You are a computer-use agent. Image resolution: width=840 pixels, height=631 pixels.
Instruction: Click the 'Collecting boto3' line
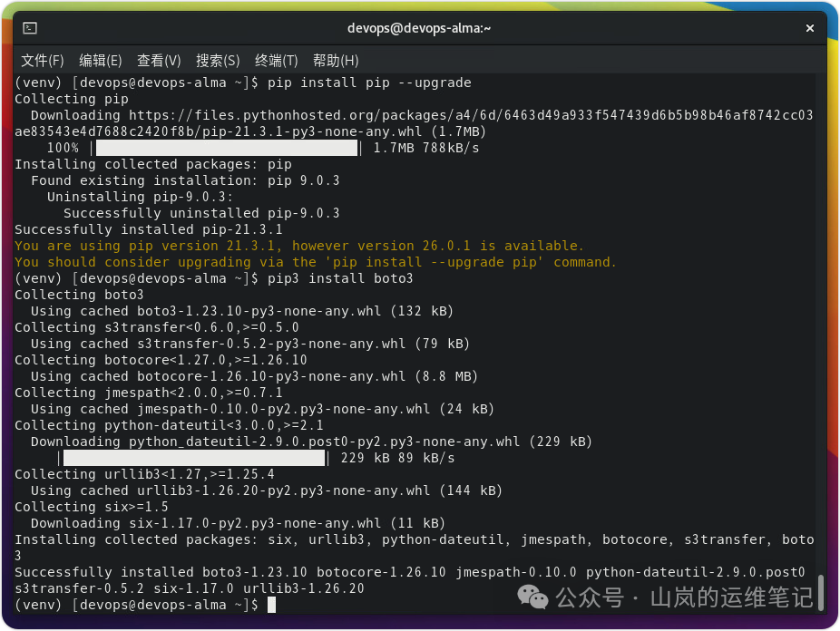(79, 295)
